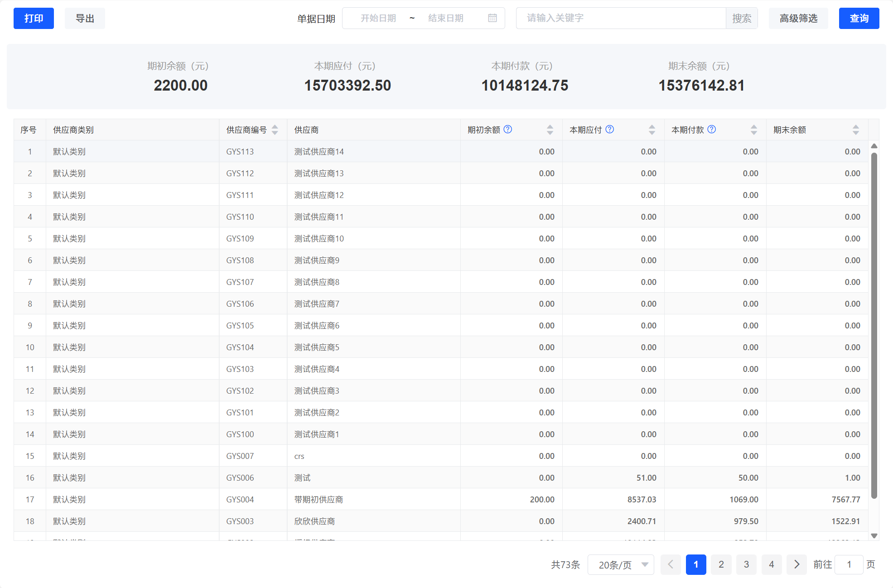The image size is (893, 588).
Task: Sort the 期末余额 column
Action: click(855, 130)
